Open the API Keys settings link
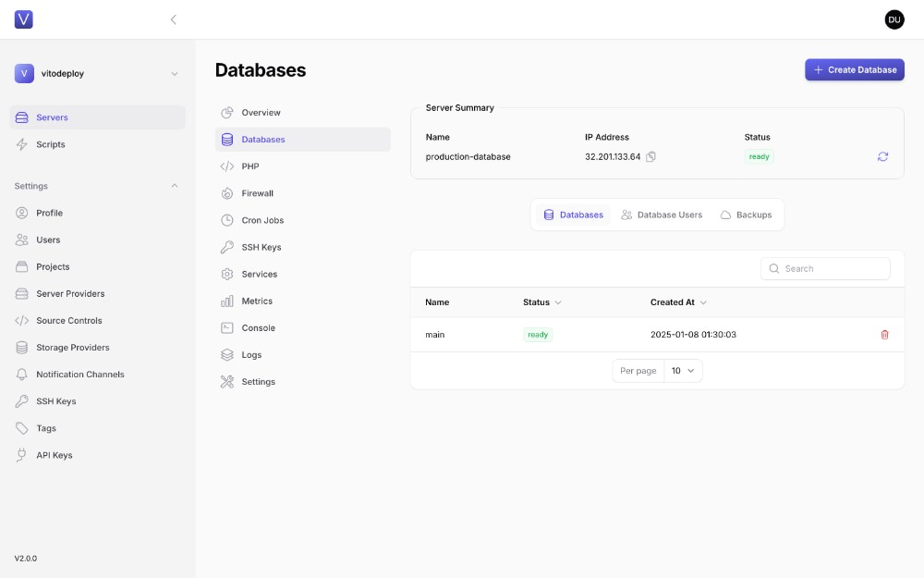Screen dimensions: 924x578 (x=97, y=455)
